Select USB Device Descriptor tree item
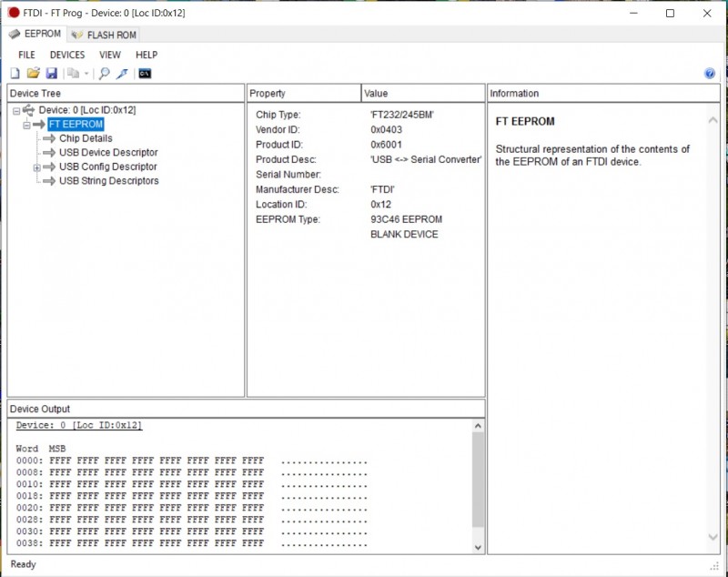728x577 pixels. (108, 152)
